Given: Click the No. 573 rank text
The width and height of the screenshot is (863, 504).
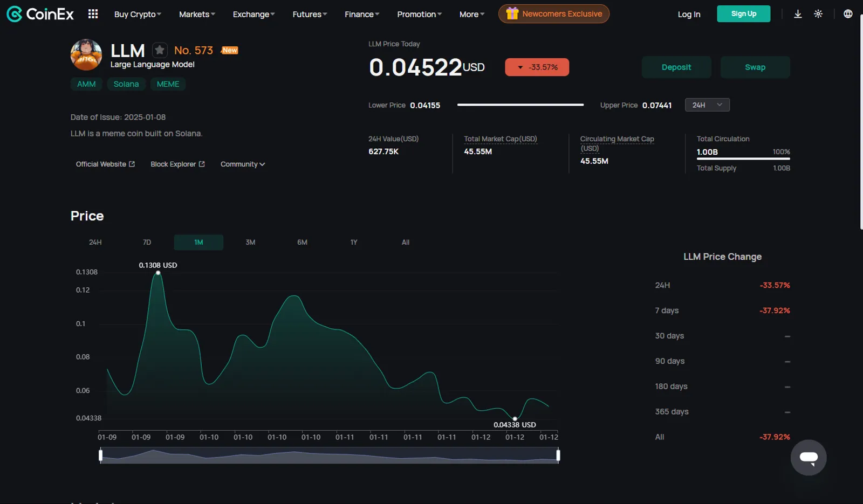Looking at the screenshot, I should pyautogui.click(x=194, y=50).
